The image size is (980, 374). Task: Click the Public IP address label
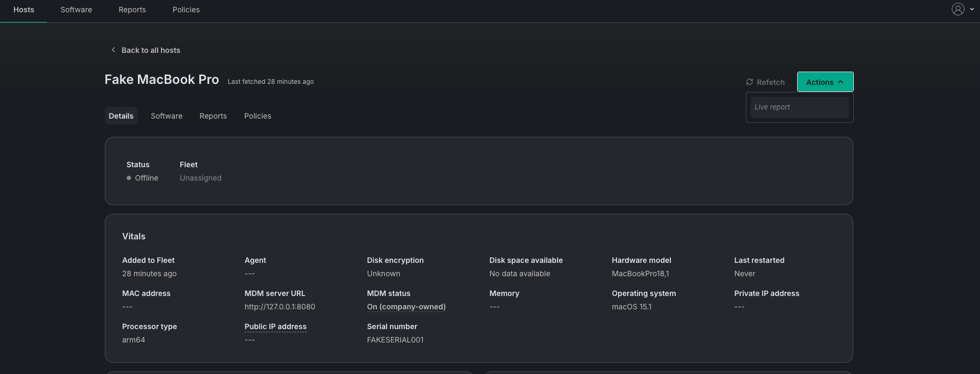click(x=275, y=326)
